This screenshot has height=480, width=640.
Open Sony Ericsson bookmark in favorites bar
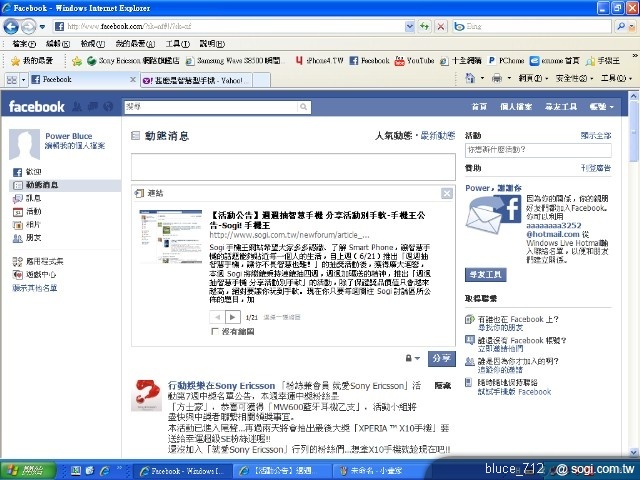point(133,61)
